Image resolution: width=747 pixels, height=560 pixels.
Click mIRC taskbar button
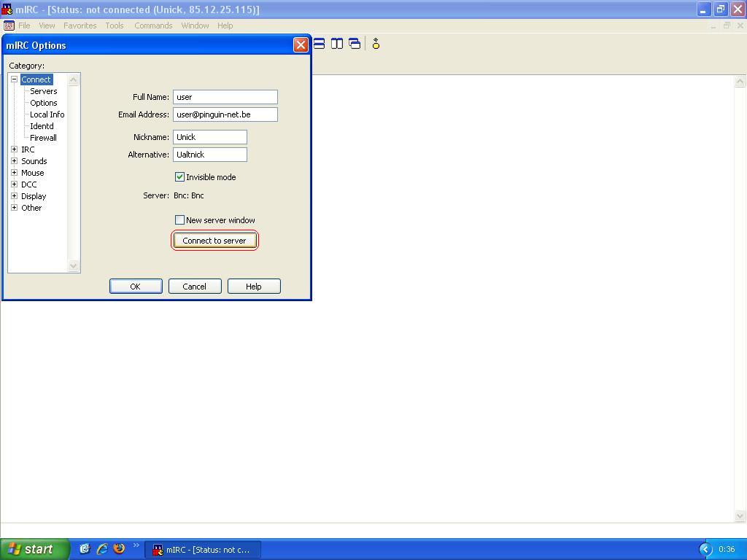coord(203,550)
